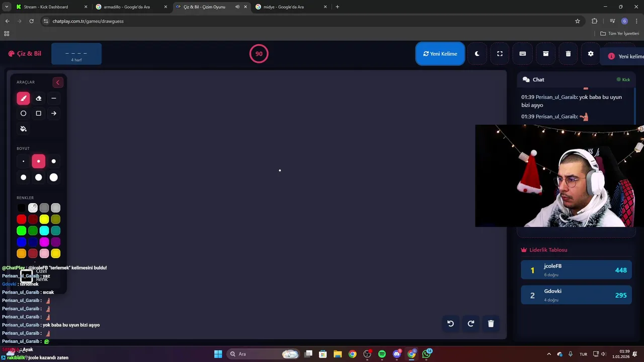Image resolution: width=644 pixels, height=362 pixels.
Task: Choose the smallest brush size
Action: pos(23,161)
